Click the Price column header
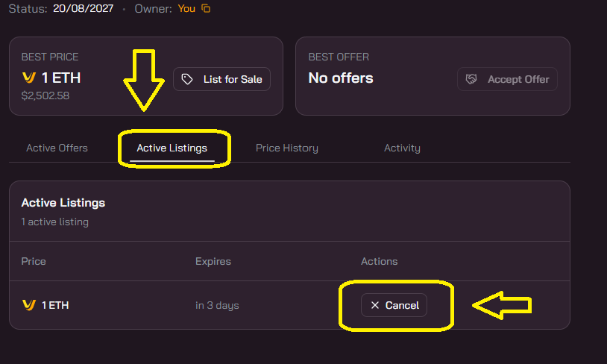 (x=34, y=261)
